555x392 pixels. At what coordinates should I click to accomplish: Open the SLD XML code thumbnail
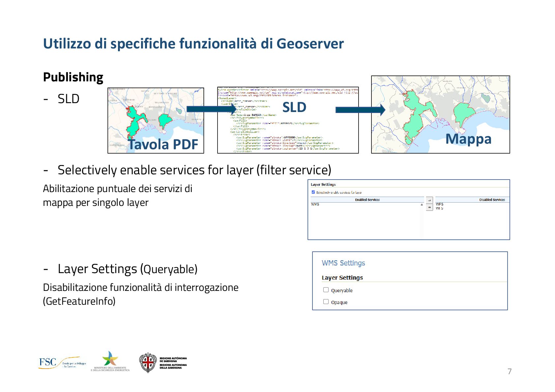click(x=288, y=120)
